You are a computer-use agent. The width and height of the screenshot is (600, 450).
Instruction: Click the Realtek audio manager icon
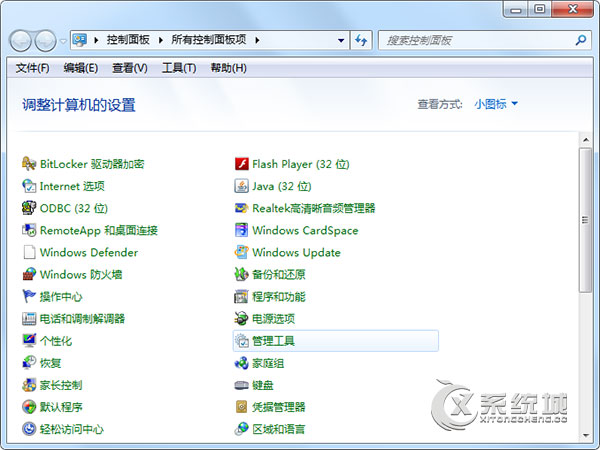[241, 208]
